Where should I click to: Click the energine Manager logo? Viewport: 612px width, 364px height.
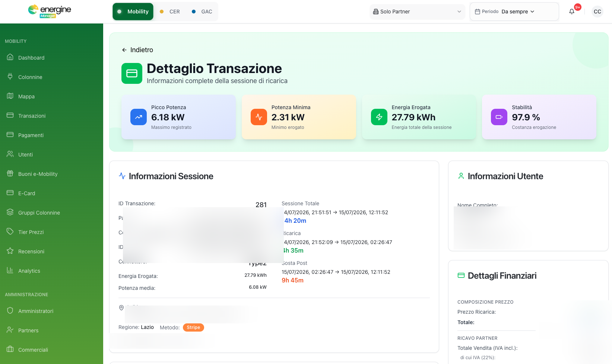pyautogui.click(x=50, y=11)
